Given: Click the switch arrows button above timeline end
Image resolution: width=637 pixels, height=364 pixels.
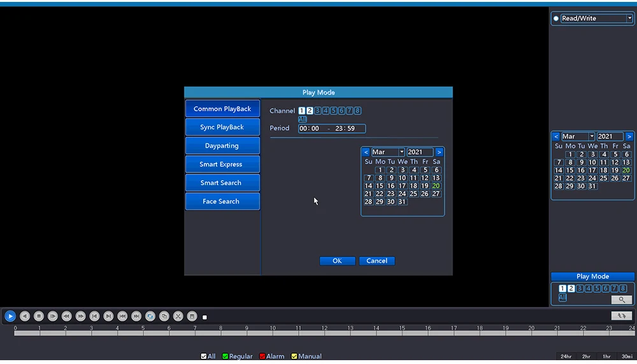Looking at the screenshot, I should click(622, 316).
